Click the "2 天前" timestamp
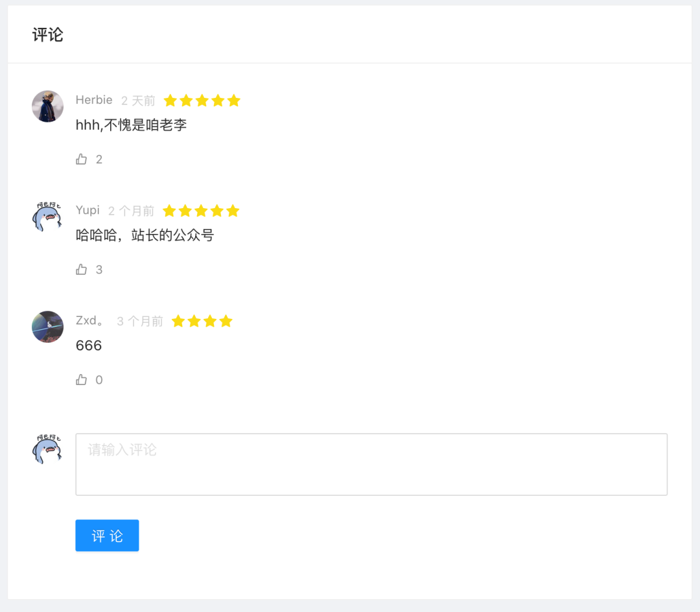This screenshot has height=612, width=700. (x=138, y=100)
